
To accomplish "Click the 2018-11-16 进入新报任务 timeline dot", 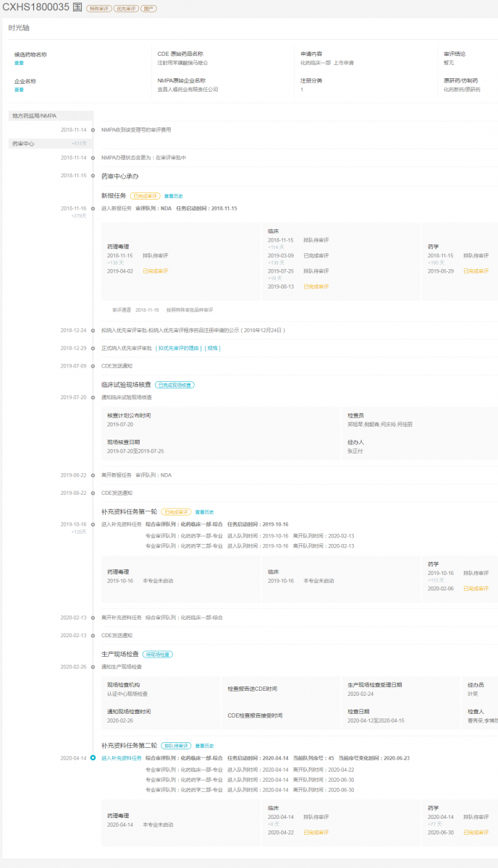I will pos(93,208).
